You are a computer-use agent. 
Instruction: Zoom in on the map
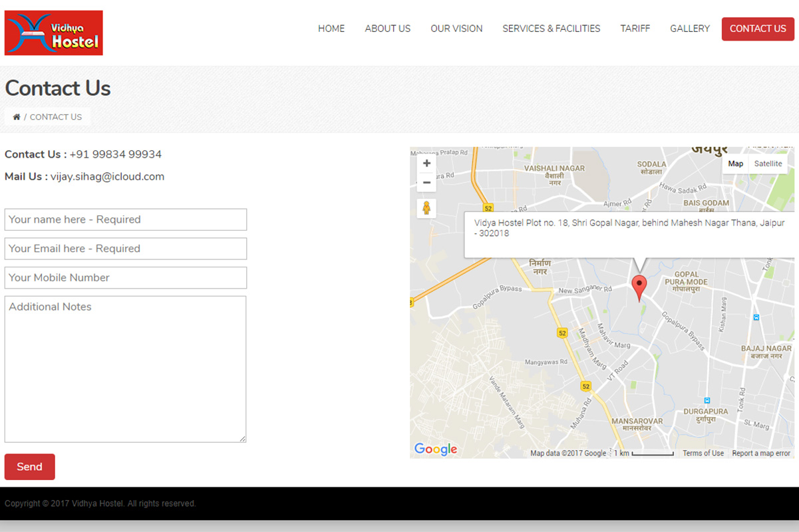click(426, 164)
